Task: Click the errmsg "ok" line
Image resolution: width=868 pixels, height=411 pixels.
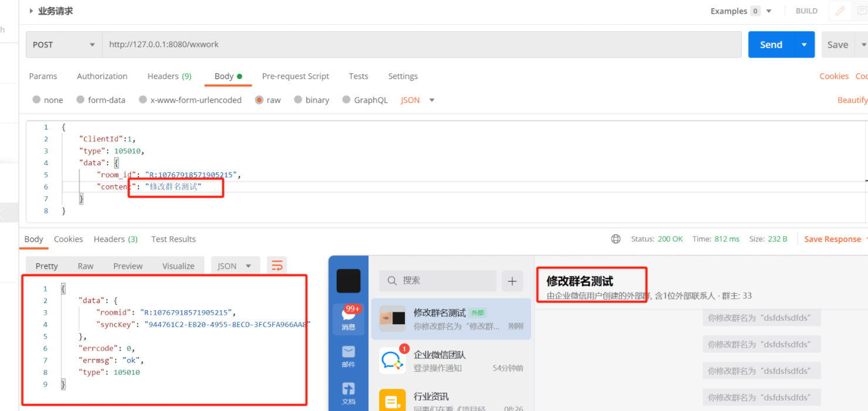Action: tap(111, 360)
